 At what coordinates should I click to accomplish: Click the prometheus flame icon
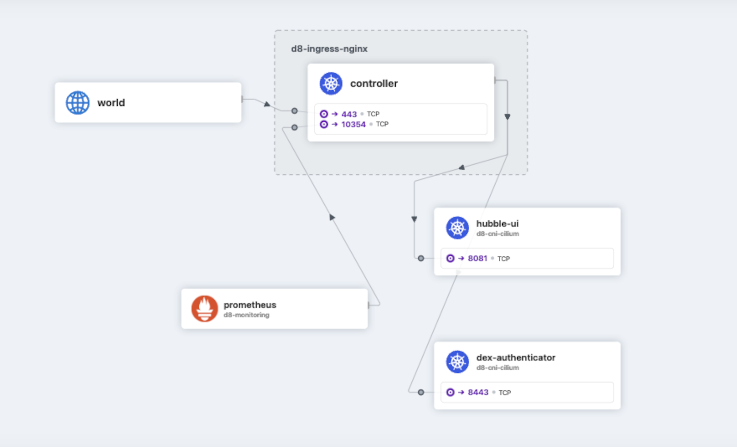pos(204,308)
